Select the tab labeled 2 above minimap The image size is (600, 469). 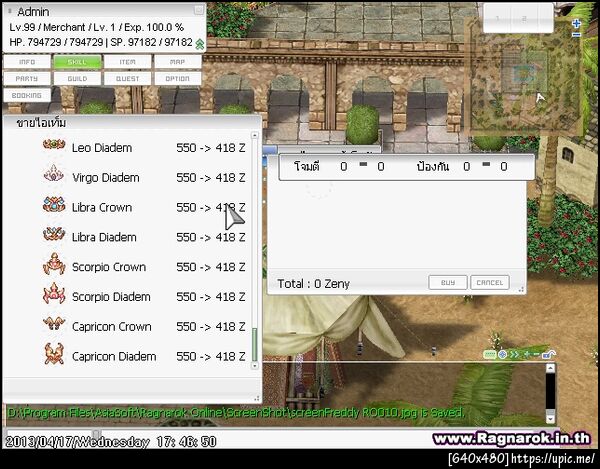coord(525,18)
